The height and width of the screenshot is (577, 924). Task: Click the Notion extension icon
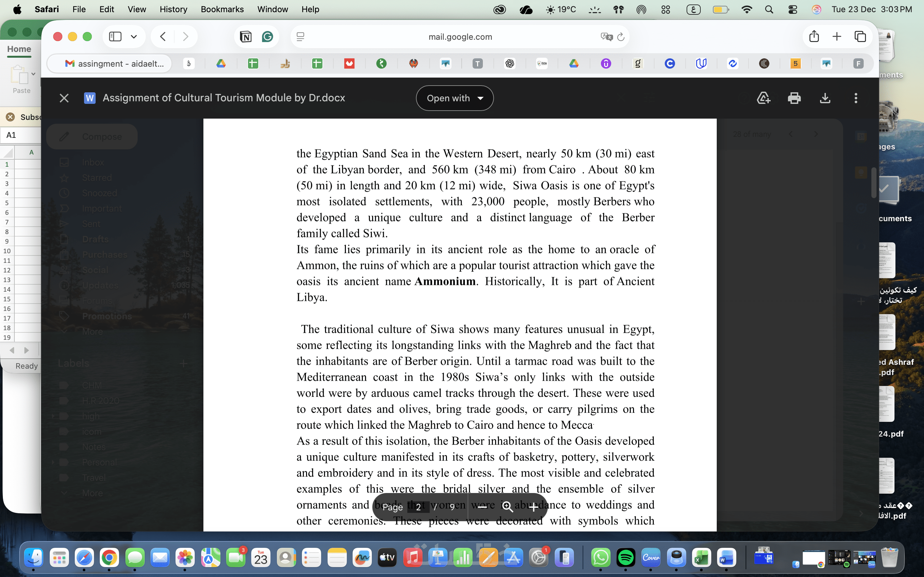(x=245, y=37)
